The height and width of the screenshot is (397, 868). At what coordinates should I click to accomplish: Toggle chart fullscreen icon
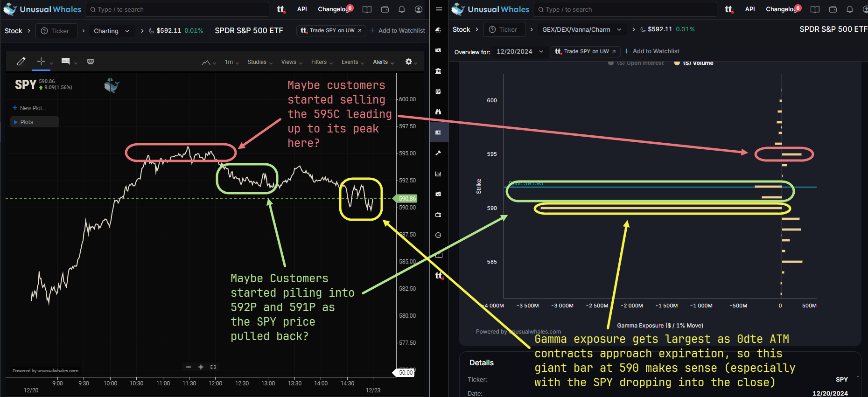coord(213,367)
